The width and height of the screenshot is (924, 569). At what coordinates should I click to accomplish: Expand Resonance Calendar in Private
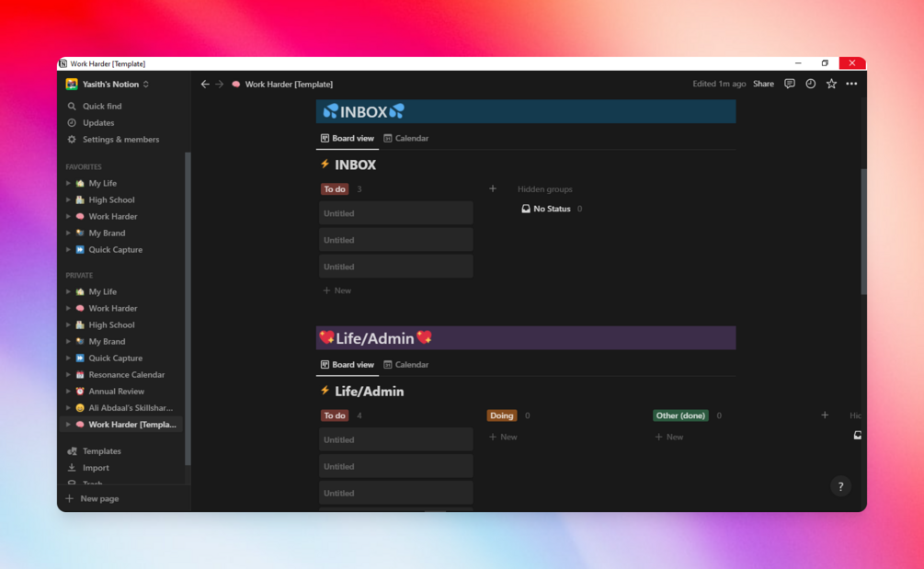click(x=68, y=375)
